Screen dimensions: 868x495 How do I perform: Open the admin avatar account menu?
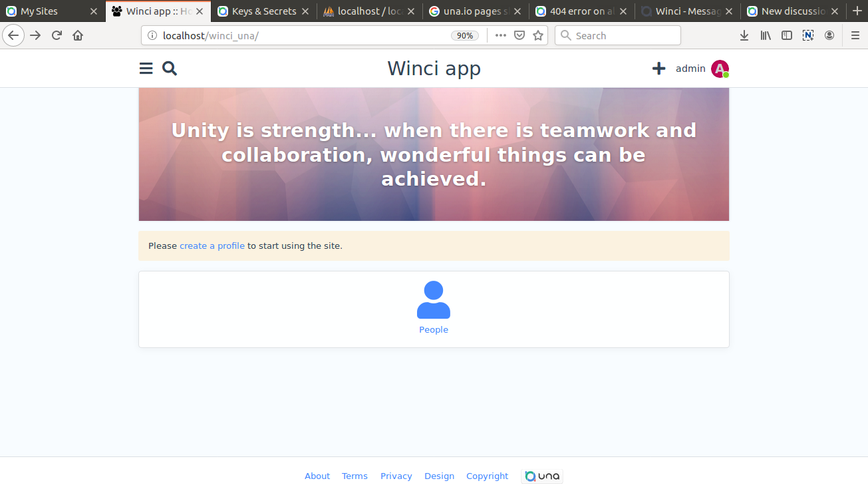pyautogui.click(x=720, y=69)
